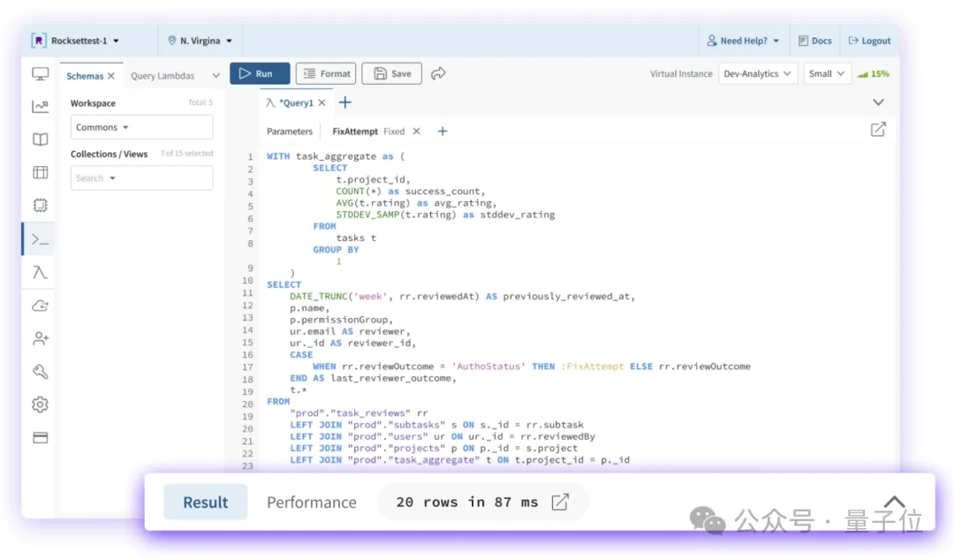The width and height of the screenshot is (954, 560).
Task: Click the pop-out icon next to row count
Action: 560,503
